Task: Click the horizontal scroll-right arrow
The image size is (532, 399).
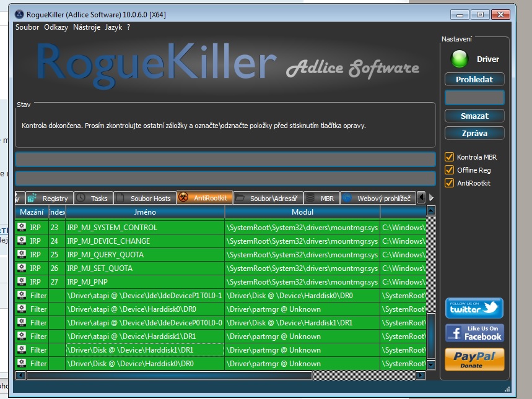Action: pyautogui.click(x=421, y=375)
